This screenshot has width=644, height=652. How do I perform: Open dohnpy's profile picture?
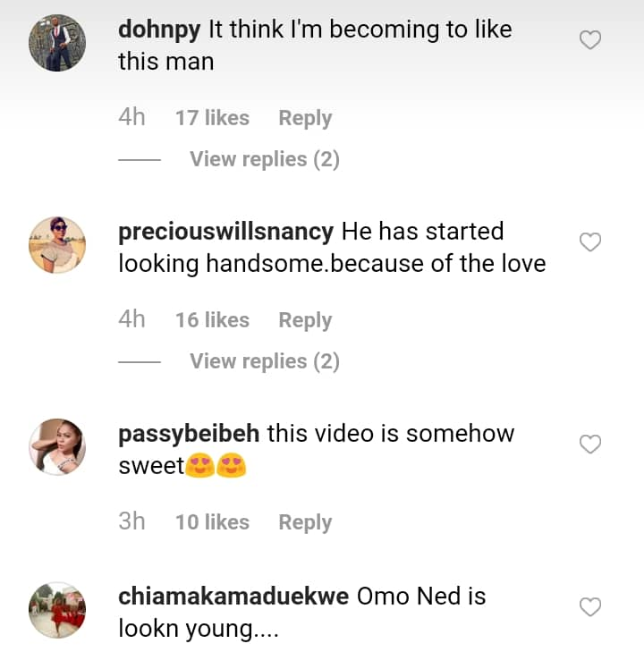[x=57, y=43]
